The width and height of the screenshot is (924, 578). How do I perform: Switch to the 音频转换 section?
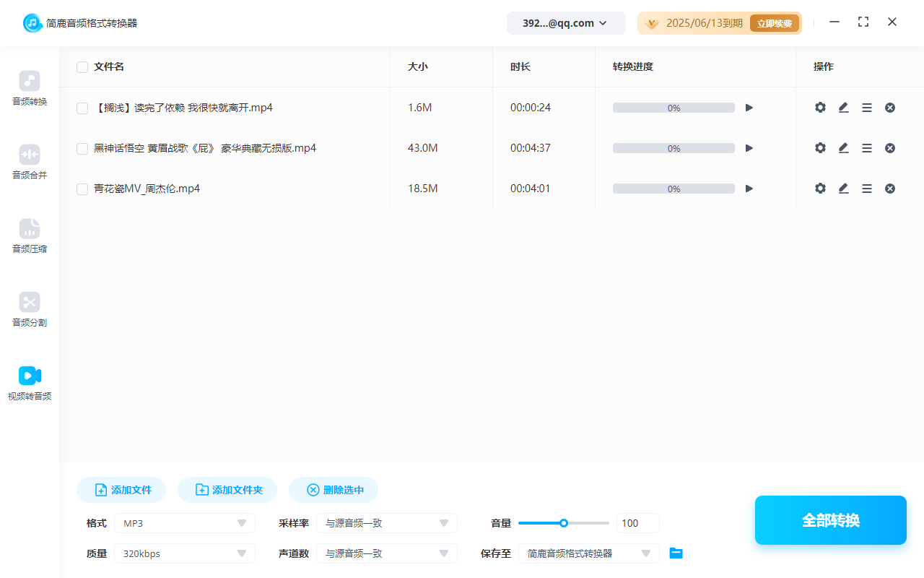[29, 88]
